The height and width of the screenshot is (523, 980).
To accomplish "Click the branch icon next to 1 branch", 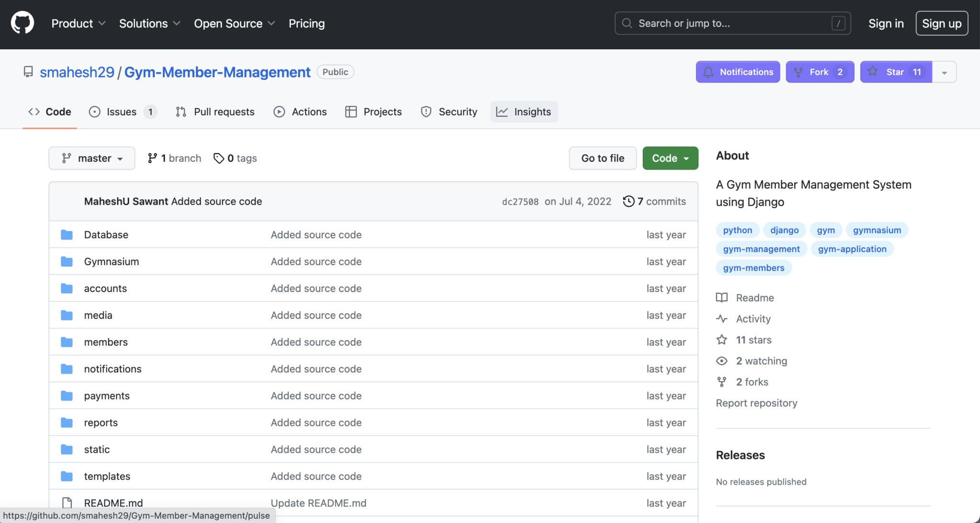I will pos(153,158).
